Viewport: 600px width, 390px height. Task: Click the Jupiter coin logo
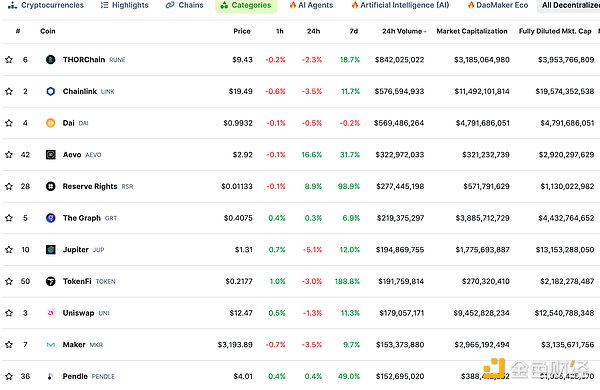click(51, 250)
